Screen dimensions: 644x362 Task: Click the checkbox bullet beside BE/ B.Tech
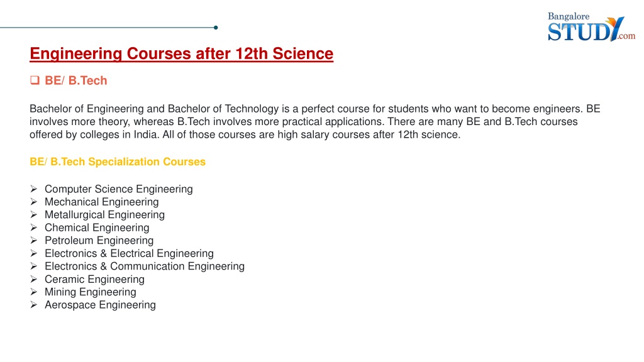click(x=35, y=80)
